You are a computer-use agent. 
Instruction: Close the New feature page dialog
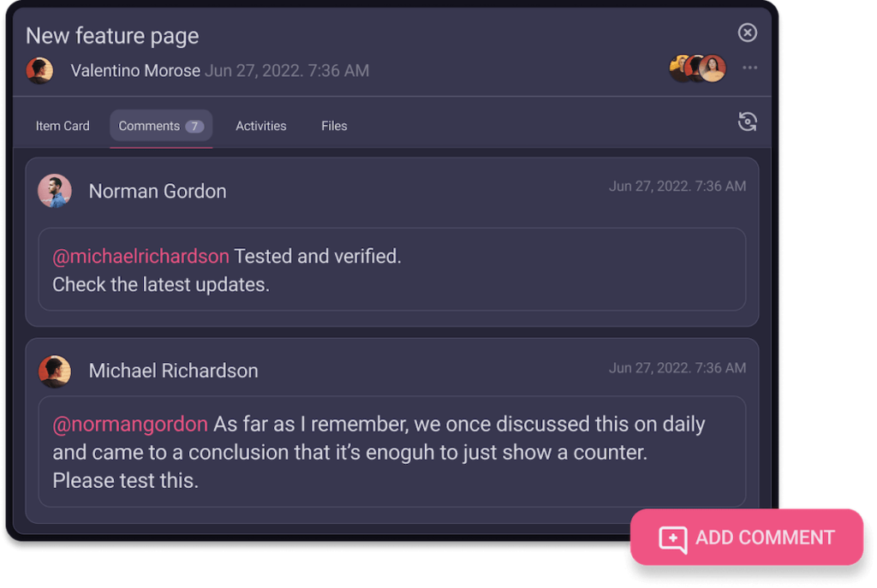coord(748,33)
